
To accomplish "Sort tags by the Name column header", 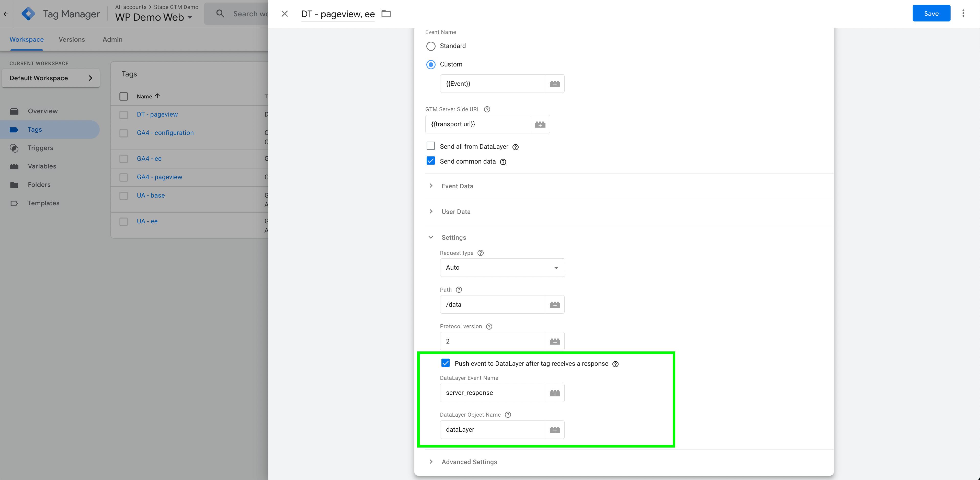I will coord(148,97).
